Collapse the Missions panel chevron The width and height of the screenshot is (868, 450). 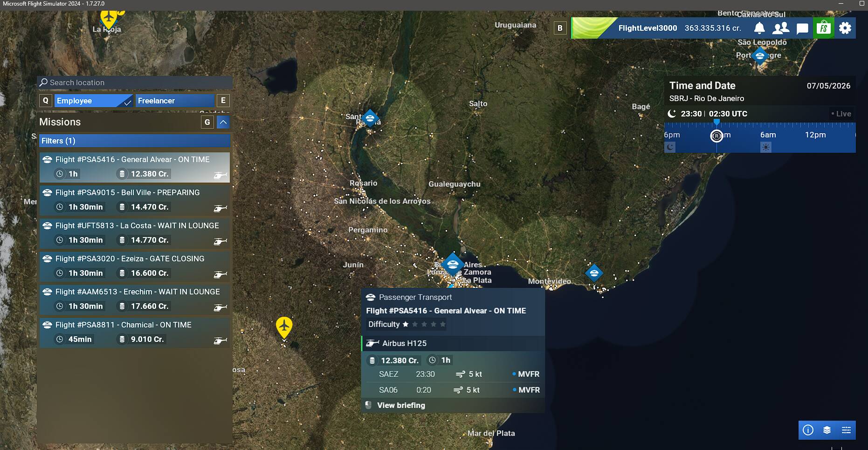coord(223,122)
